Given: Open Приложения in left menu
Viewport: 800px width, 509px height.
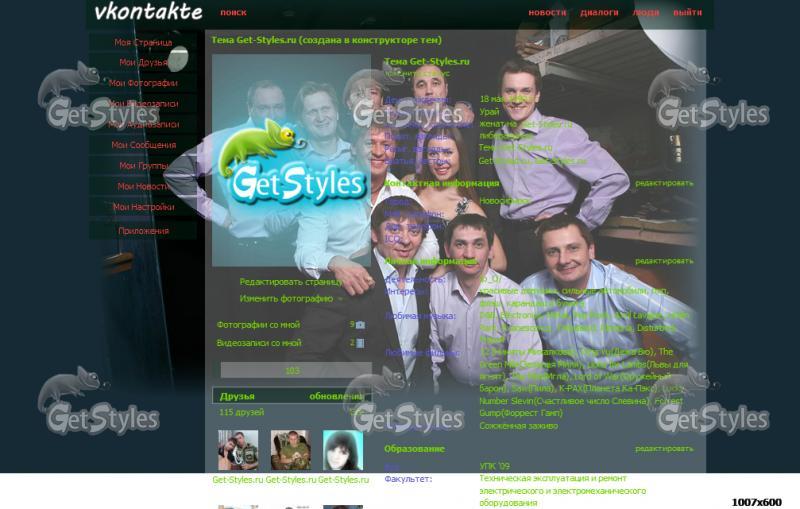Looking at the screenshot, I should 143,231.
